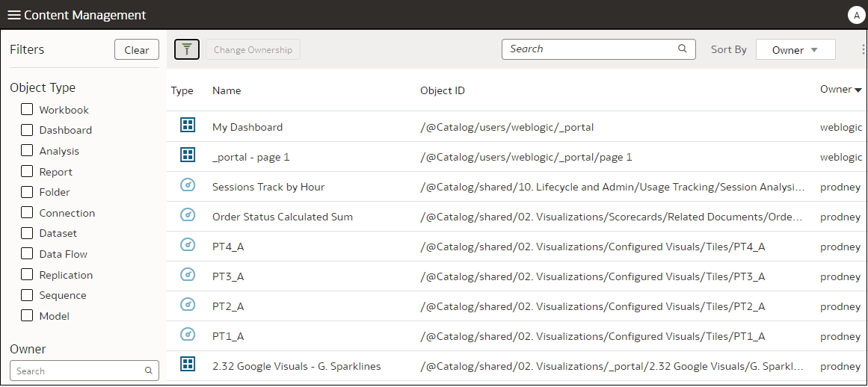
Task: Click the Owner column sort arrow
Action: point(858,90)
